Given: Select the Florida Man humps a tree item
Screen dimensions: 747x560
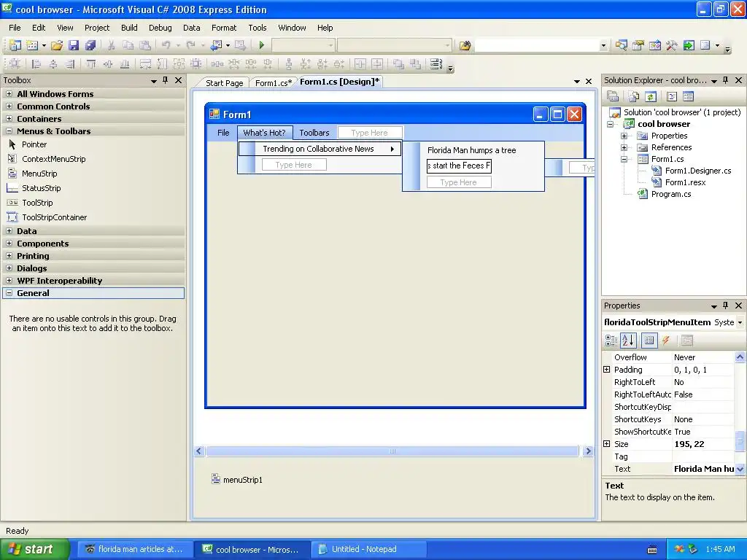Looking at the screenshot, I should [x=472, y=150].
